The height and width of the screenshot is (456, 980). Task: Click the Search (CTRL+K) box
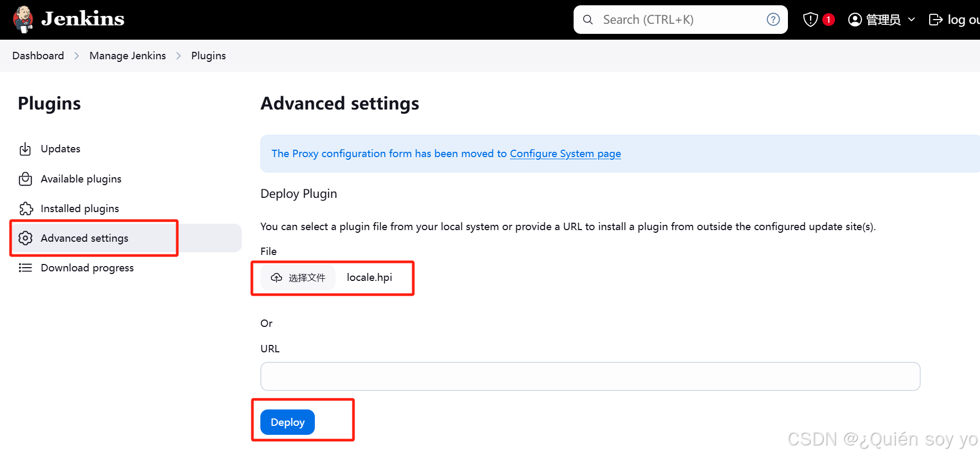680,20
